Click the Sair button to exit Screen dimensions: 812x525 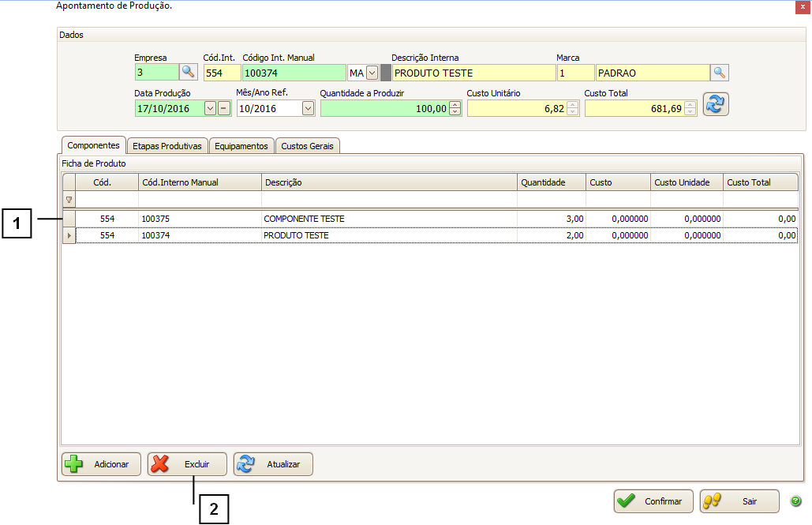739,501
